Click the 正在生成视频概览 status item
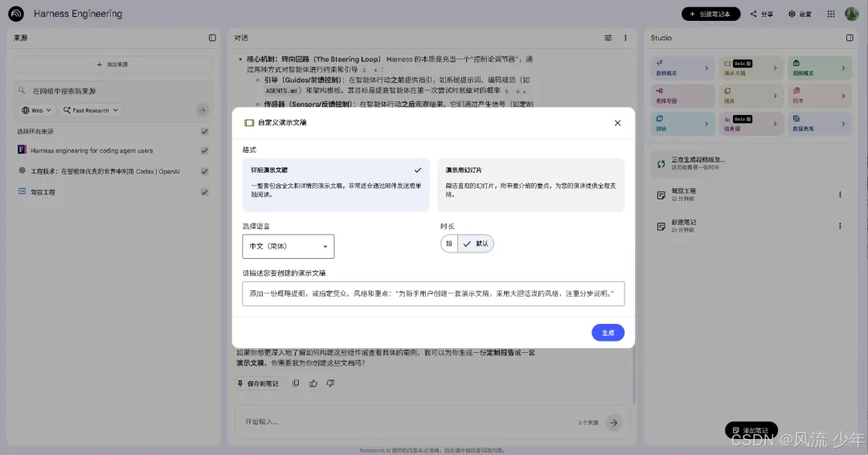This screenshot has width=868, height=455. [753, 163]
